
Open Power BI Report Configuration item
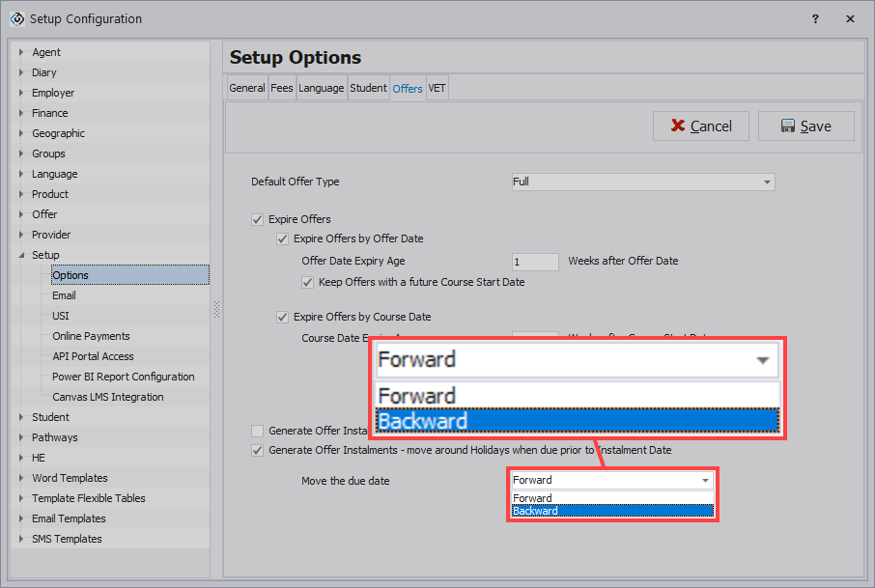coord(123,377)
